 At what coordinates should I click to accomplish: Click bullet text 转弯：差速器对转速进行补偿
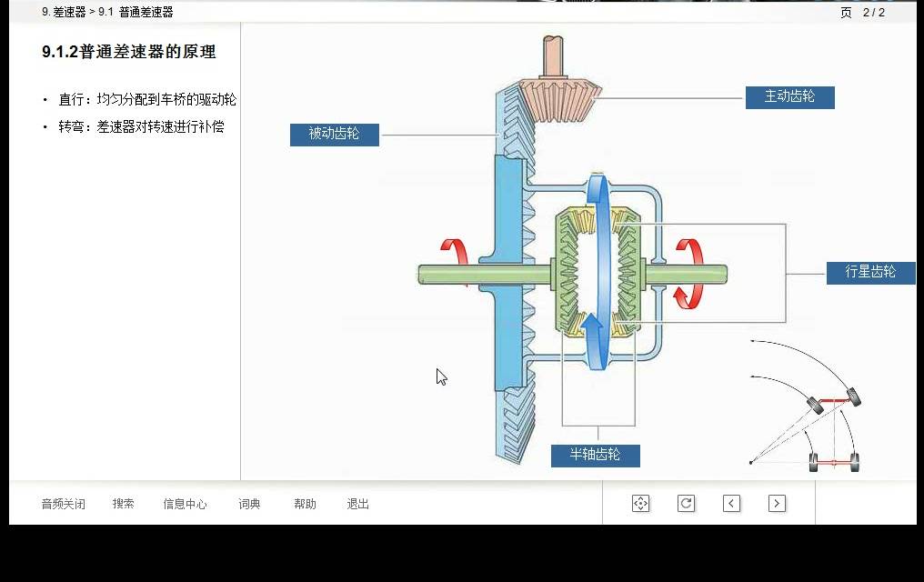pos(141,126)
